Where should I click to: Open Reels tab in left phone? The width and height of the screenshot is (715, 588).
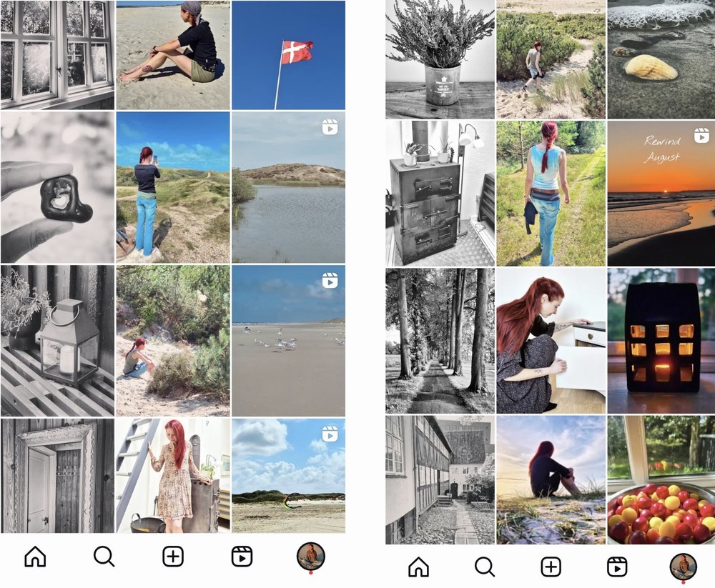pos(242,557)
